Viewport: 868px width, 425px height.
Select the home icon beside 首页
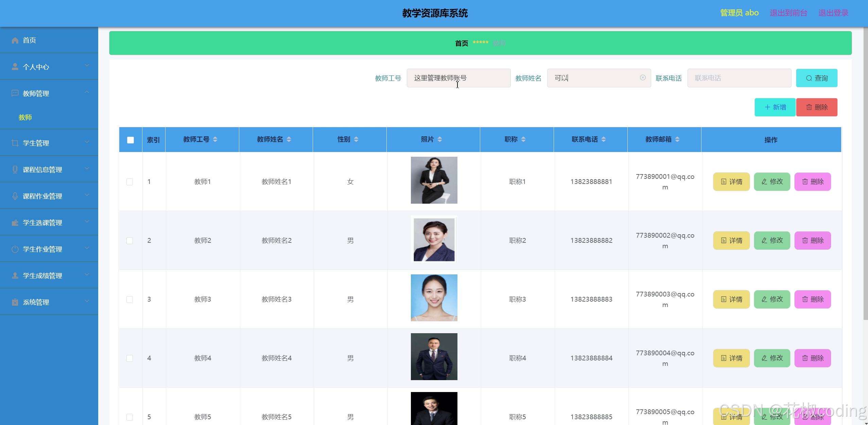(15, 40)
